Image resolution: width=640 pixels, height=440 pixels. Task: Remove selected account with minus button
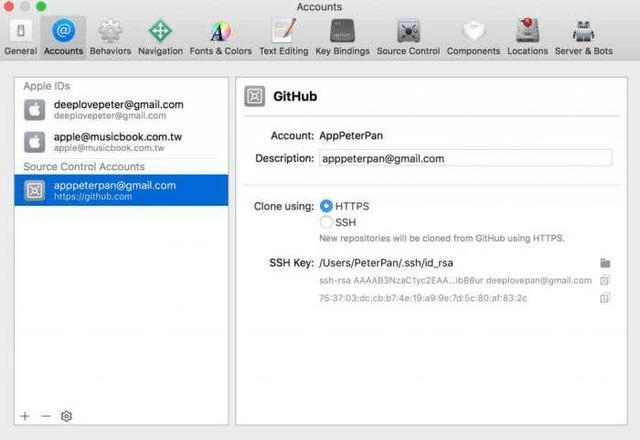click(x=46, y=416)
